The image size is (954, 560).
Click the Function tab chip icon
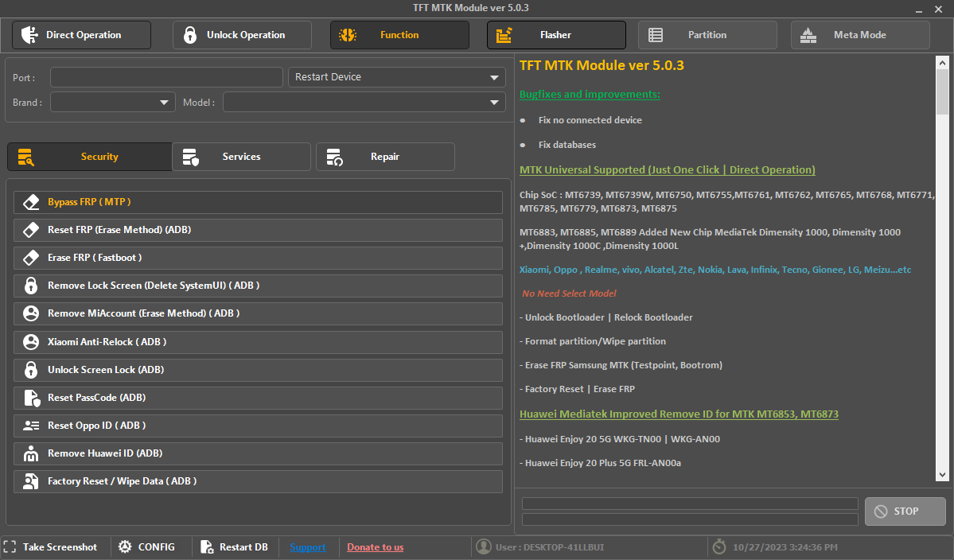tap(348, 35)
